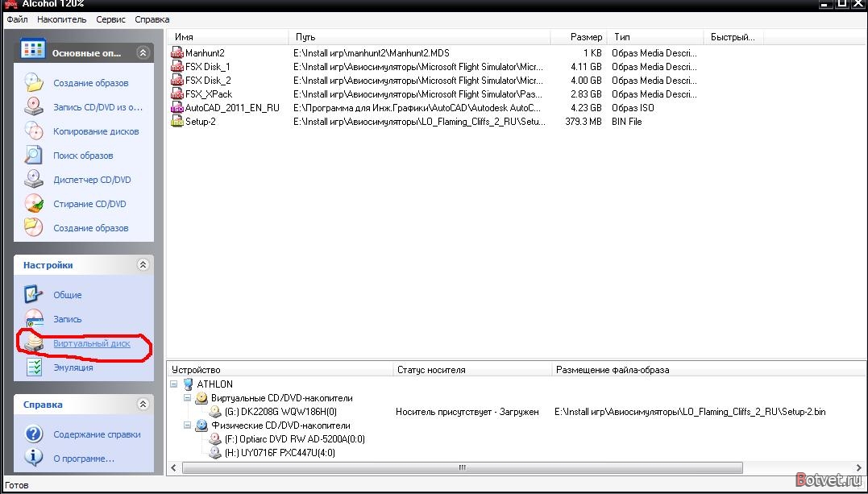Collapse the ATHLON tree node
868x494 pixels.
174,384
